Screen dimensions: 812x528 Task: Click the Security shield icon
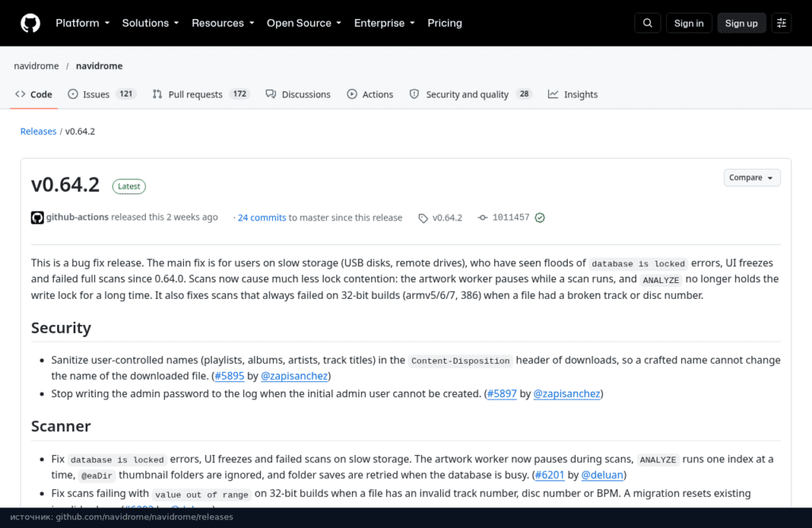(x=414, y=94)
